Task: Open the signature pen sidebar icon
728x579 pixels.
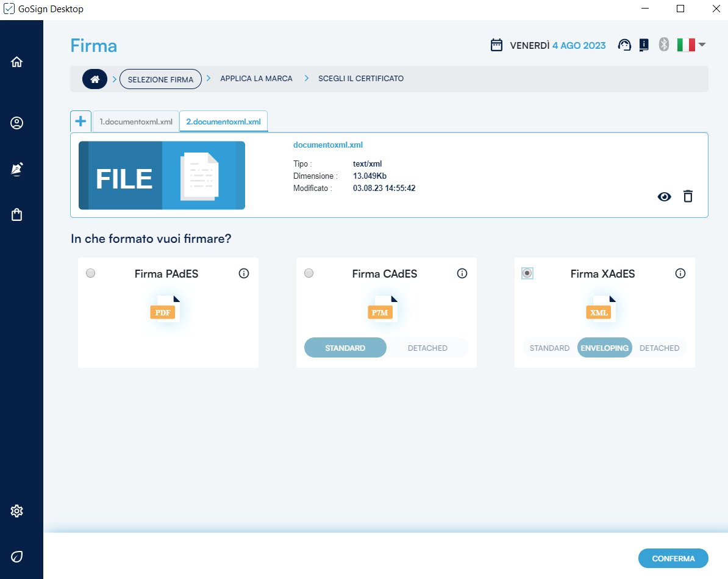Action: [17, 169]
